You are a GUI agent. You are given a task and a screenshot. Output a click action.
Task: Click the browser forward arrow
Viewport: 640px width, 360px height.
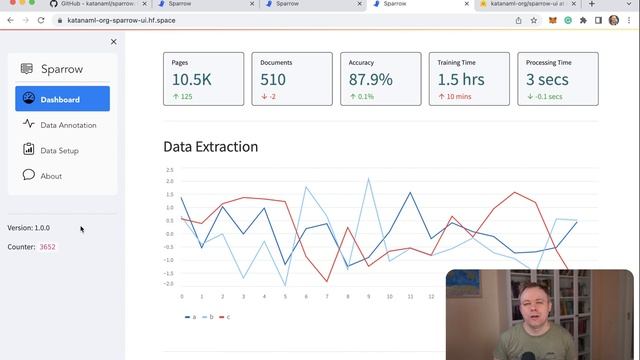pyautogui.click(x=26, y=20)
